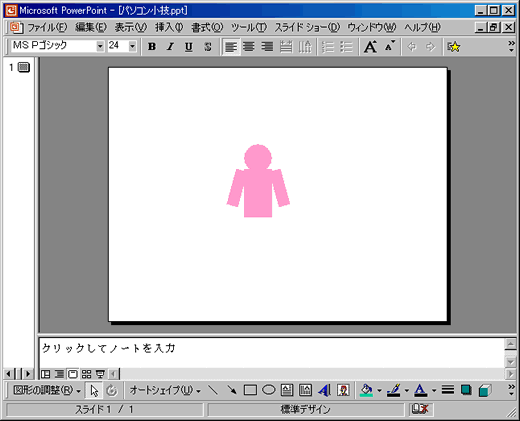Toggle bold formatting
The height and width of the screenshot is (421, 520).
[x=152, y=47]
